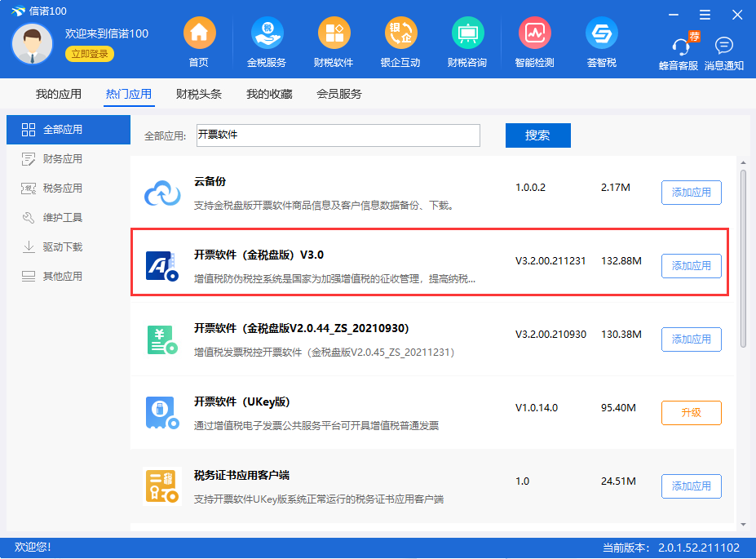Open the 首页 home icon
This screenshot has width=756, height=559.
click(199, 33)
